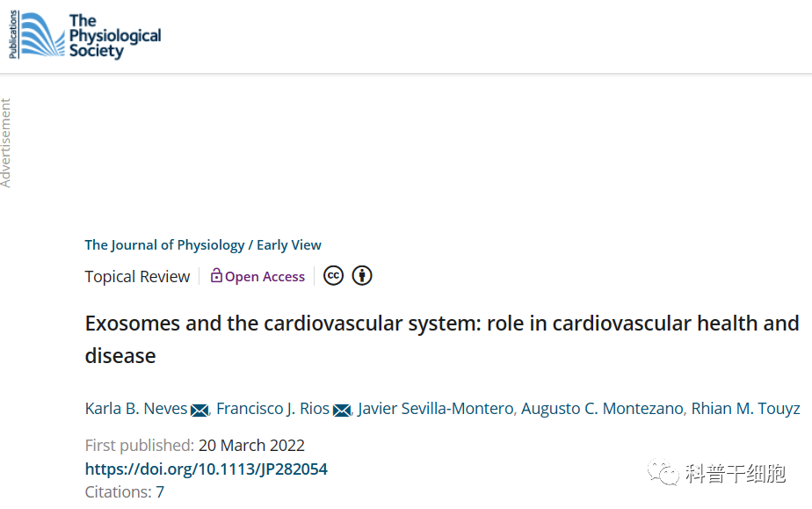The image size is (812, 509).
Task: Open the Early View link
Action: (289, 245)
